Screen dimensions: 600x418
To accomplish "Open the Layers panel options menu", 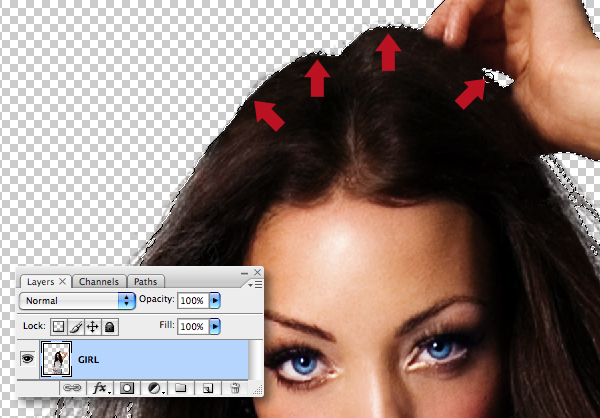I will point(255,284).
